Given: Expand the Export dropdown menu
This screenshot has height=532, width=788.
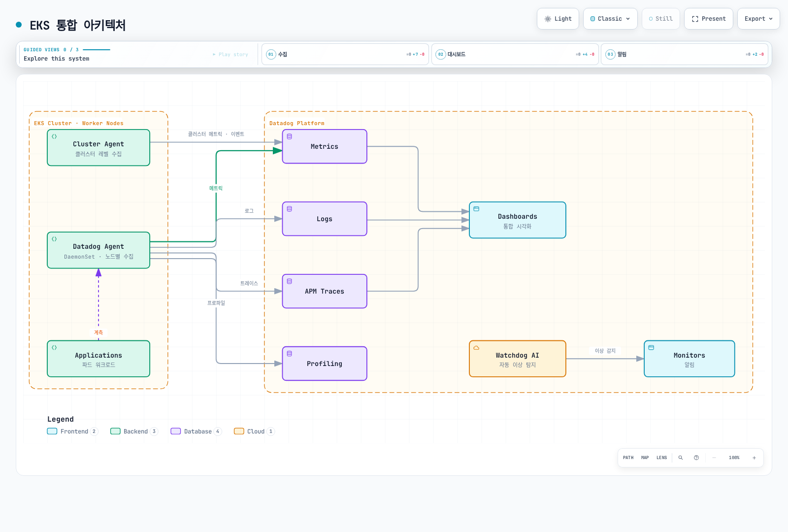Looking at the screenshot, I should tap(758, 19).
